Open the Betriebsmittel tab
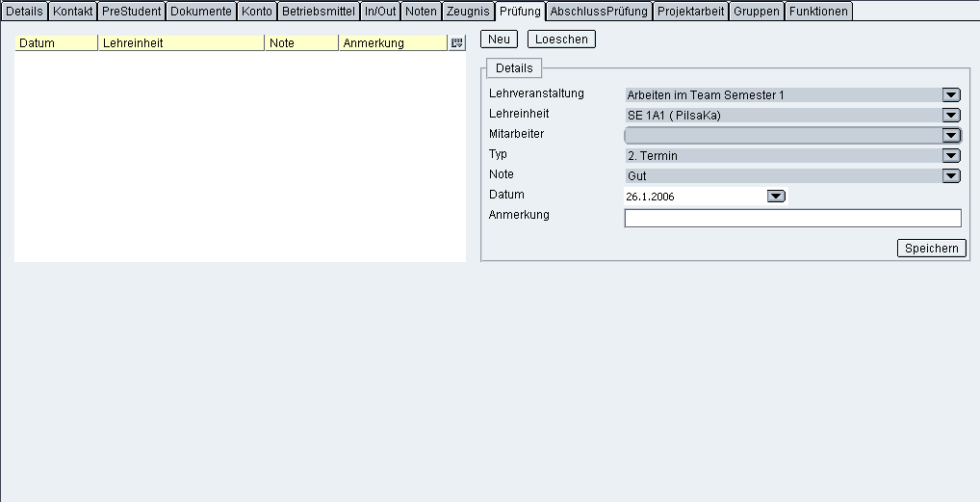The height and width of the screenshot is (502, 980). (319, 12)
